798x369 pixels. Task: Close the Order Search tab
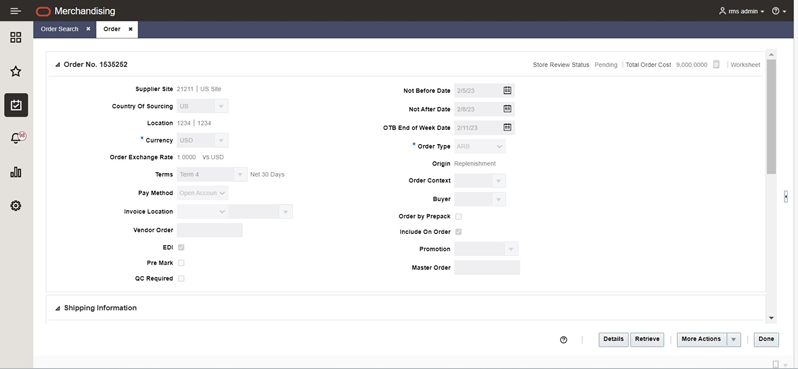click(88, 29)
